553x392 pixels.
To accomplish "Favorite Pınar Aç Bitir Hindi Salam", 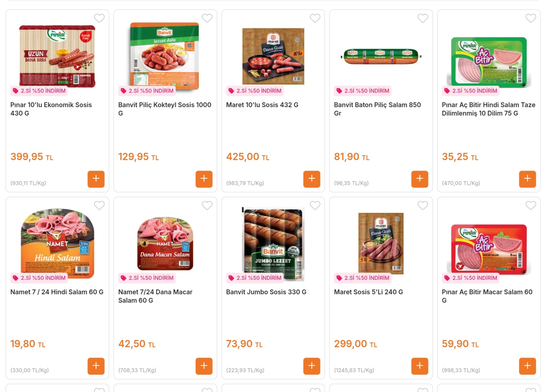I will coord(531,18).
